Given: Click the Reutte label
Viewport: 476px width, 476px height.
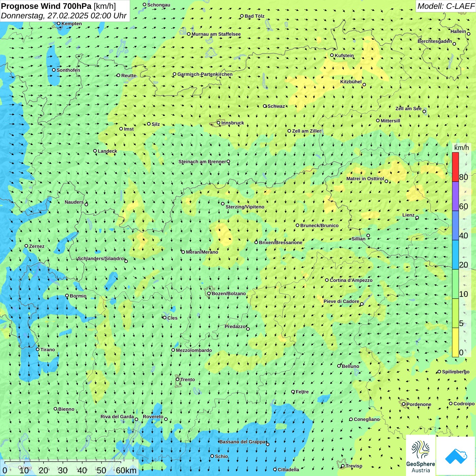Looking at the screenshot, I should click(x=129, y=75).
